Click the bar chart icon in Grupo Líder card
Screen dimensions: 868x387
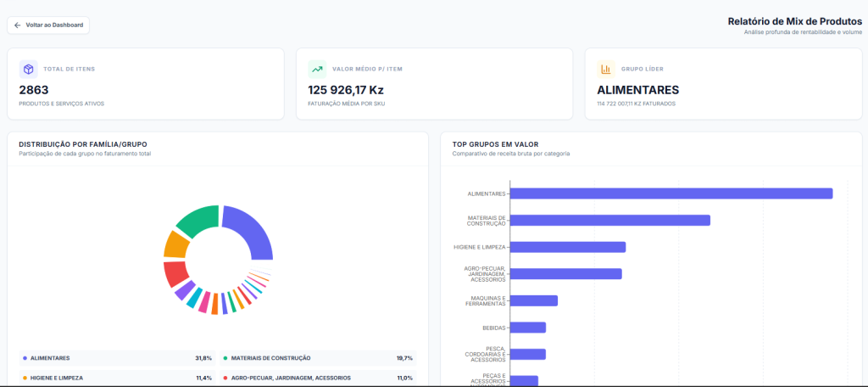[605, 70]
